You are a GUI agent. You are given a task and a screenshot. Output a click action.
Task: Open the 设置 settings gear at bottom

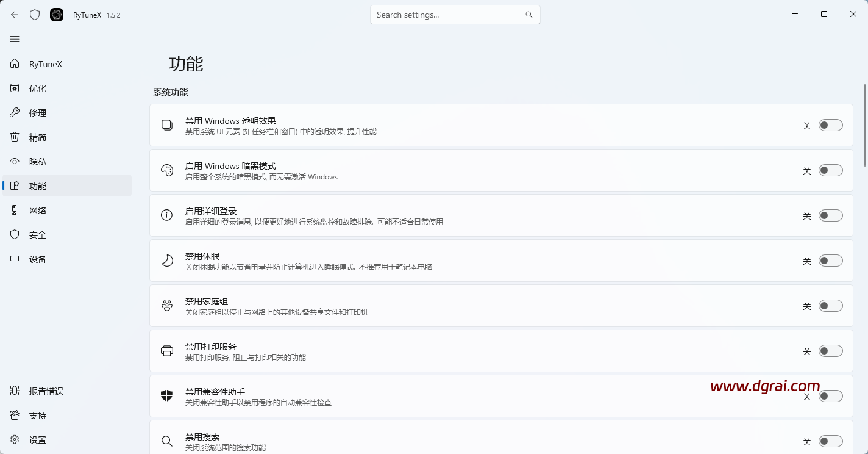(x=37, y=439)
